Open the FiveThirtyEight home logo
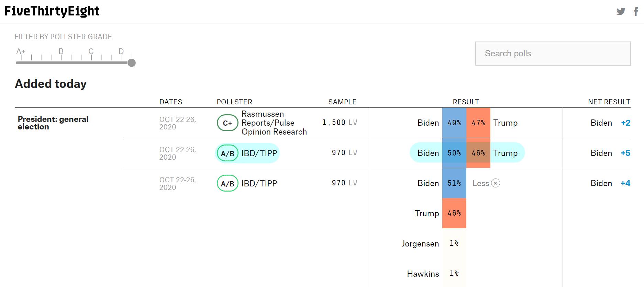The height and width of the screenshot is (287, 644). point(52,11)
